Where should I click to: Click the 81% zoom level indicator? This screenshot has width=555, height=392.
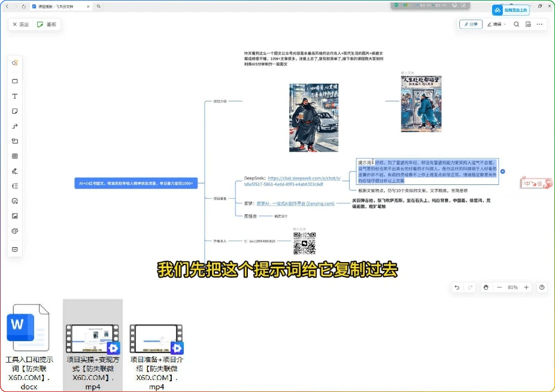(x=512, y=287)
